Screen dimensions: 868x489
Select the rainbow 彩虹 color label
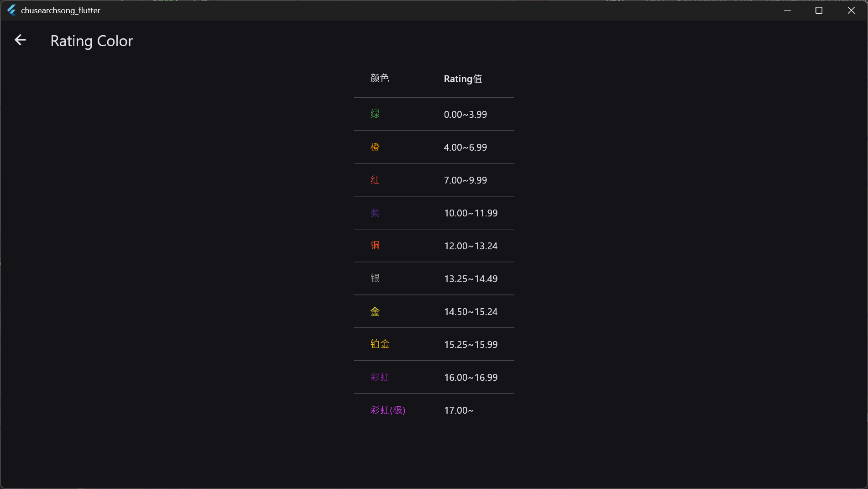tap(380, 377)
